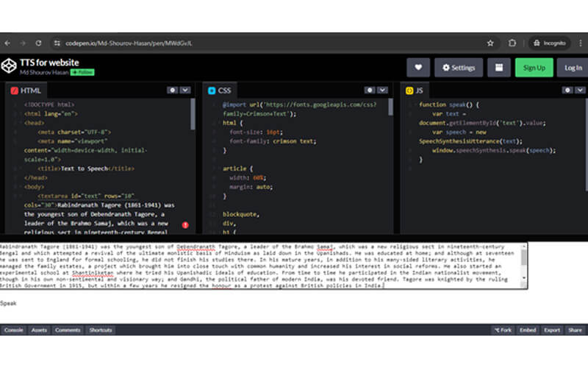This screenshot has height=368, width=588.
Task: Open the Md Shourov Hasan author link
Action: coord(44,72)
